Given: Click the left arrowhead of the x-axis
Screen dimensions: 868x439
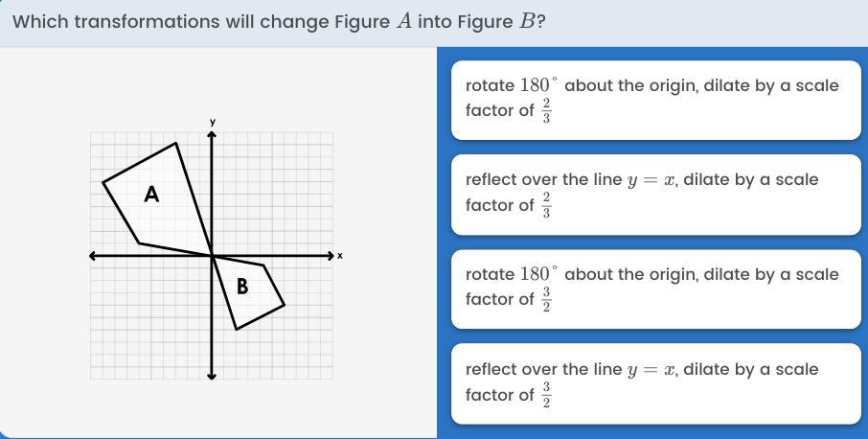Looking at the screenshot, I should click(94, 256).
